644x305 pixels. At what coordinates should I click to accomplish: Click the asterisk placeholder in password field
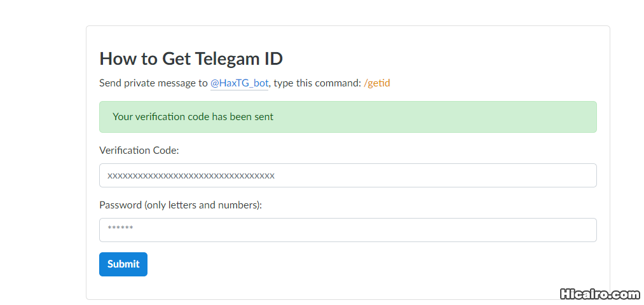point(120,227)
